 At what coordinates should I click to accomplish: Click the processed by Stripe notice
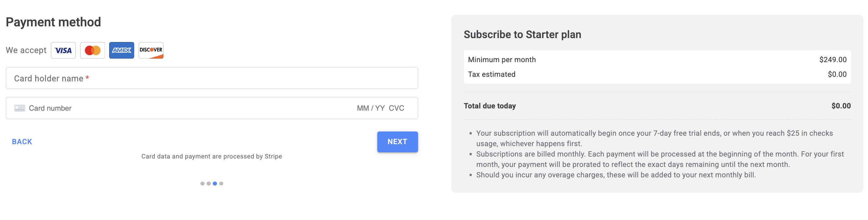(211, 157)
